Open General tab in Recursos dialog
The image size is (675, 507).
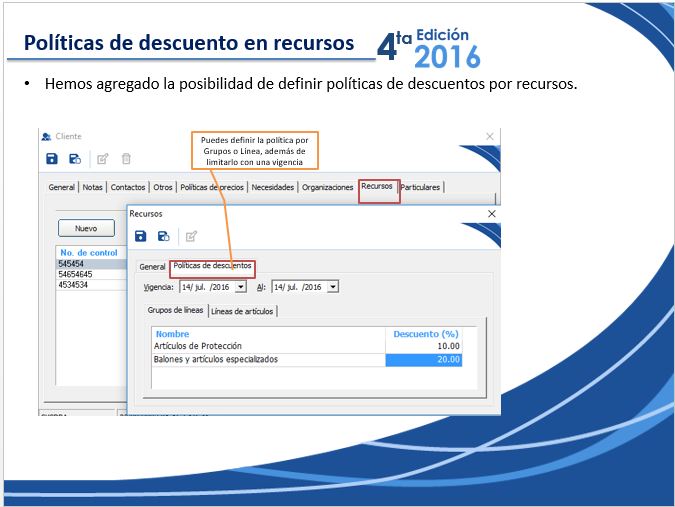click(x=152, y=267)
